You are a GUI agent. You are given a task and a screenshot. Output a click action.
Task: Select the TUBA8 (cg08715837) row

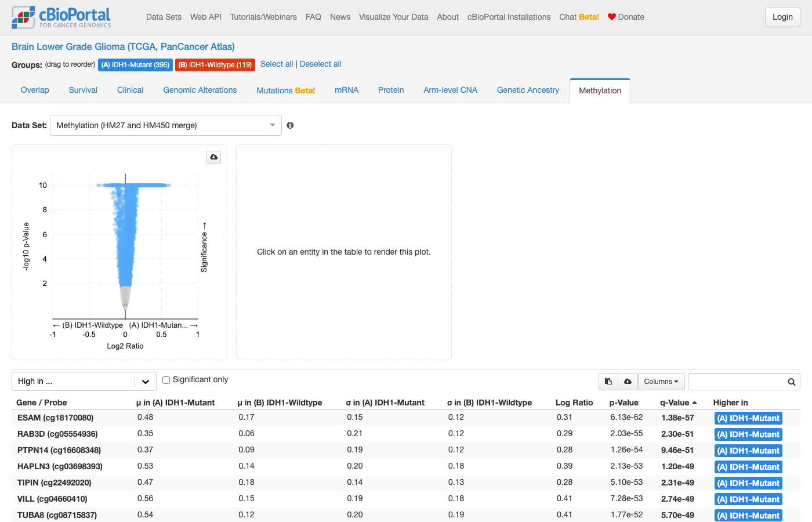pos(406,515)
